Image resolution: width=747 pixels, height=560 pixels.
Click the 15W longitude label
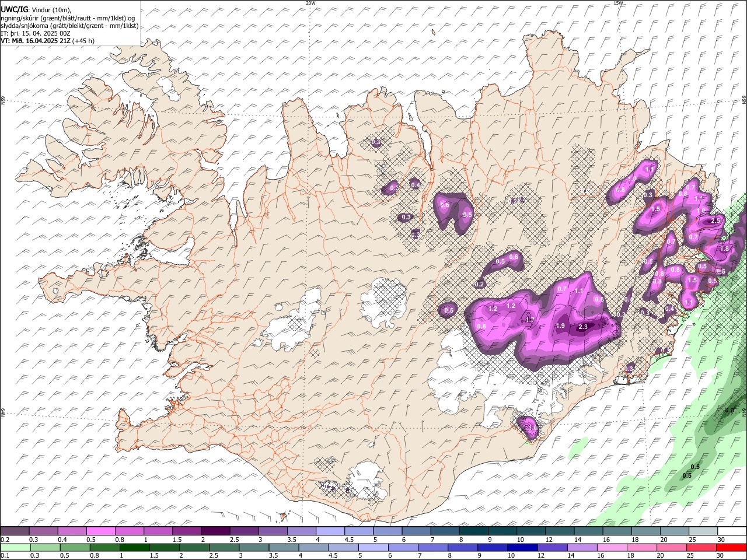pos(618,3)
